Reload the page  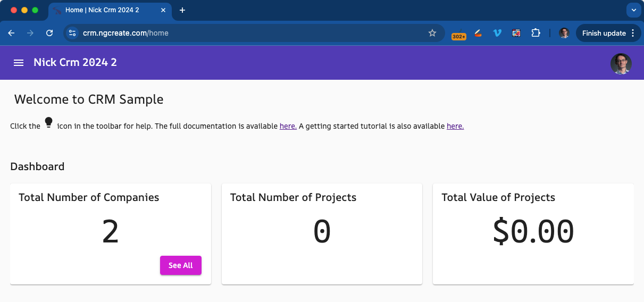[x=49, y=33]
